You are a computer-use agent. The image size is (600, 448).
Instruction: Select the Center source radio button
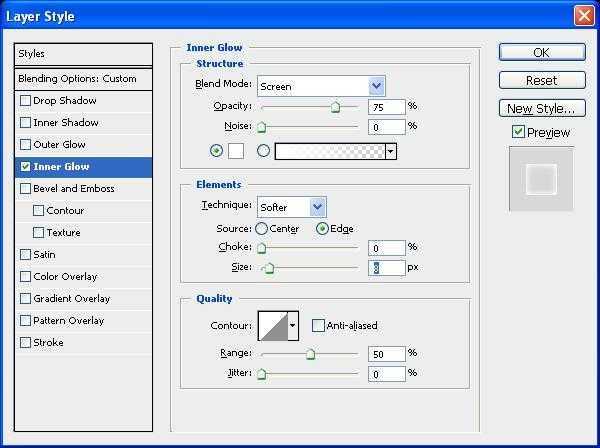click(262, 229)
